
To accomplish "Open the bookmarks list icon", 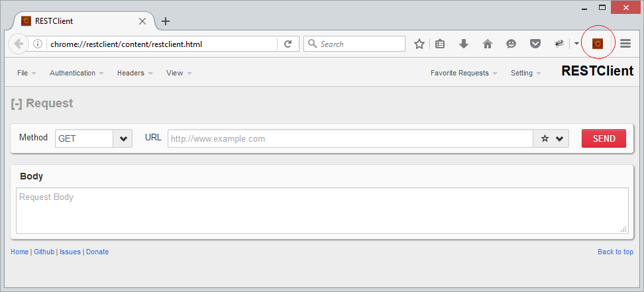I will click(x=440, y=44).
